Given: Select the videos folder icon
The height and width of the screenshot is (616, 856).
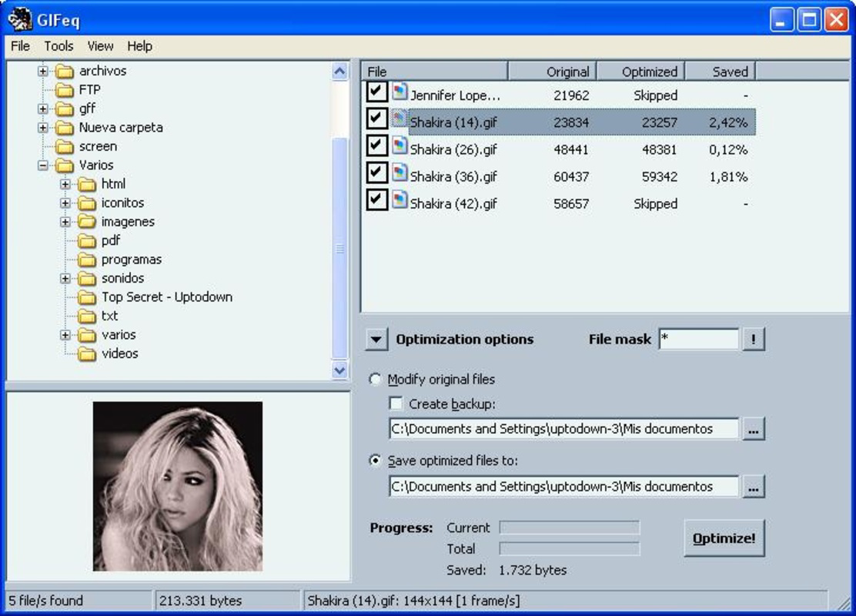Looking at the screenshot, I should [x=87, y=354].
